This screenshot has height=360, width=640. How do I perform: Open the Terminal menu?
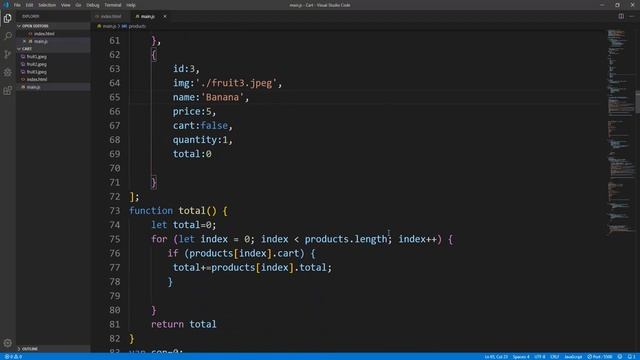point(113,5)
